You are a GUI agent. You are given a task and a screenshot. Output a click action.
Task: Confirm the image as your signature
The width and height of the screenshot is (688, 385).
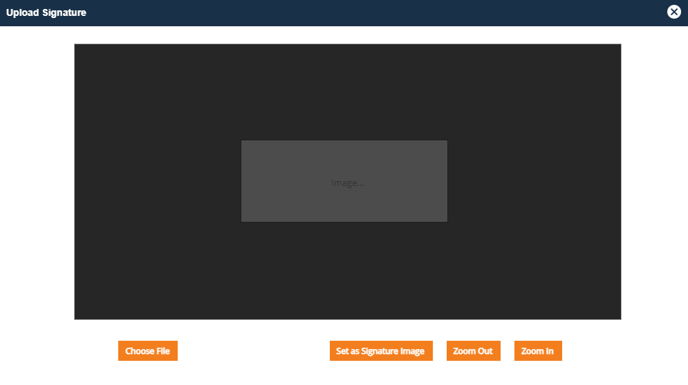pos(381,351)
